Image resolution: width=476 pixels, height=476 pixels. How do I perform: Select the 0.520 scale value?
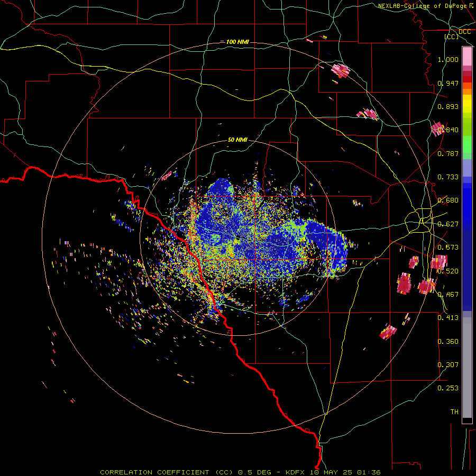click(448, 271)
